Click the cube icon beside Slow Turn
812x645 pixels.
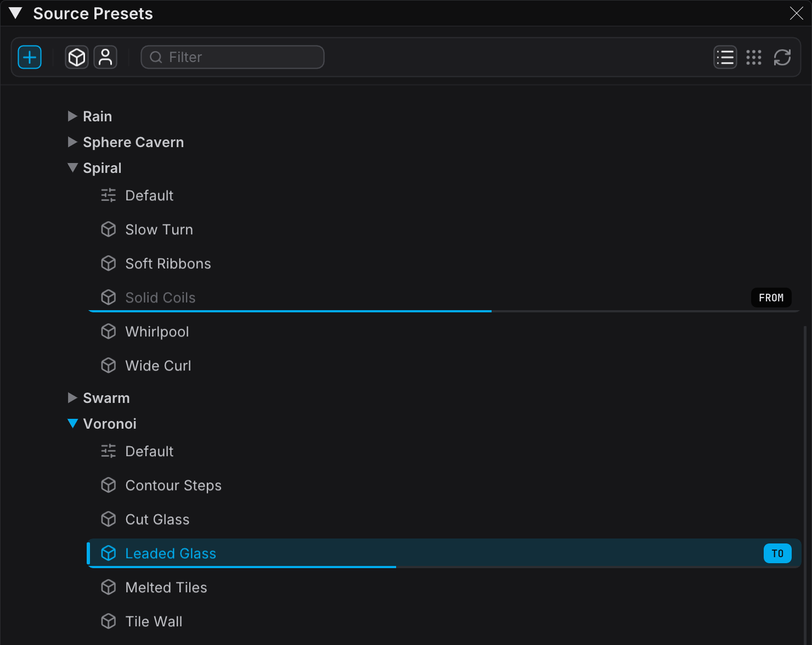[109, 229]
